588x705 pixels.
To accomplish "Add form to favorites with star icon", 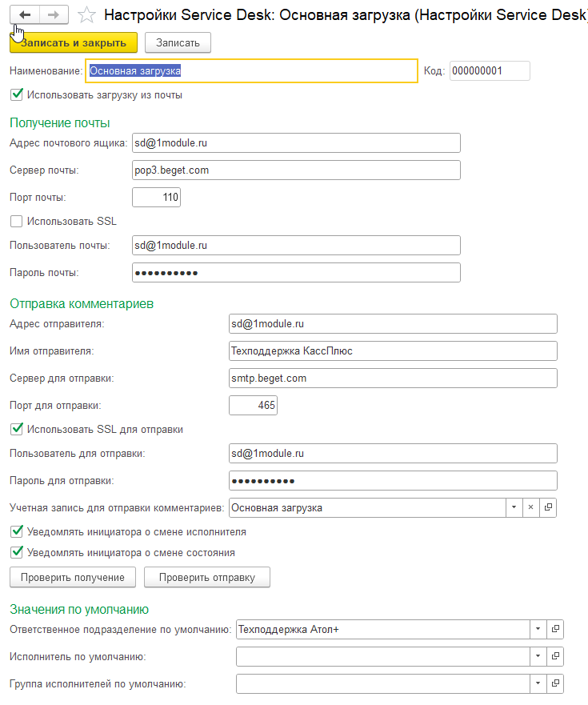I will [x=86, y=15].
